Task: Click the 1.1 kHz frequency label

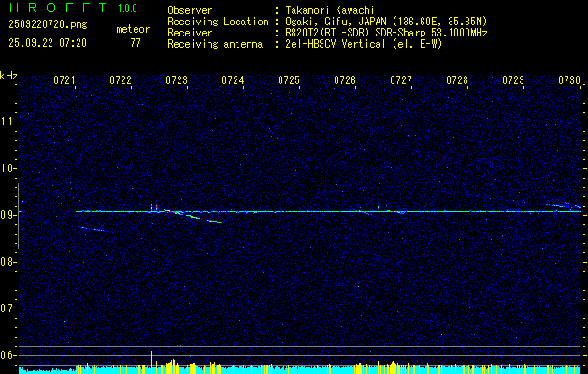Action: 8,122
